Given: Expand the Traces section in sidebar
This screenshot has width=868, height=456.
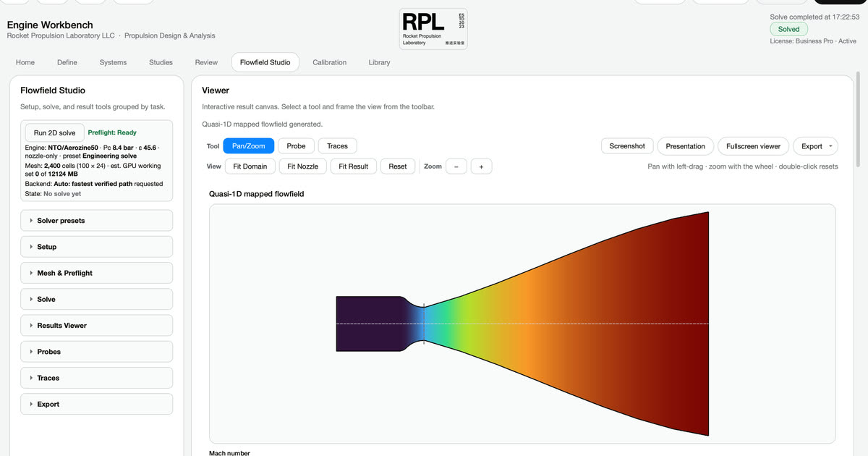Looking at the screenshot, I should [96, 378].
